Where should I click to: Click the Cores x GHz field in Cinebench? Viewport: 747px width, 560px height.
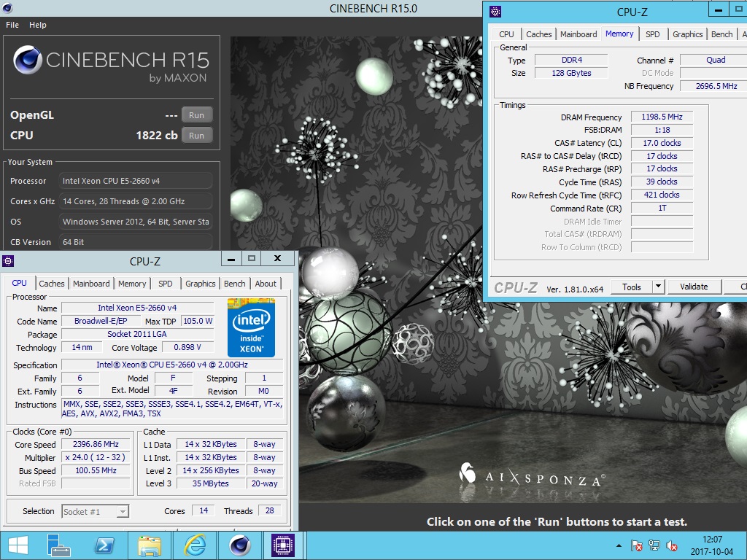[x=136, y=201]
